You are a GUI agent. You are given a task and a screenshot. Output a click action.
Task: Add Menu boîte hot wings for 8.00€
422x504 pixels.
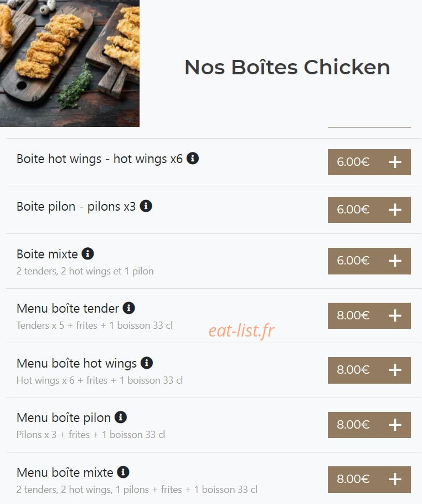tap(369, 370)
